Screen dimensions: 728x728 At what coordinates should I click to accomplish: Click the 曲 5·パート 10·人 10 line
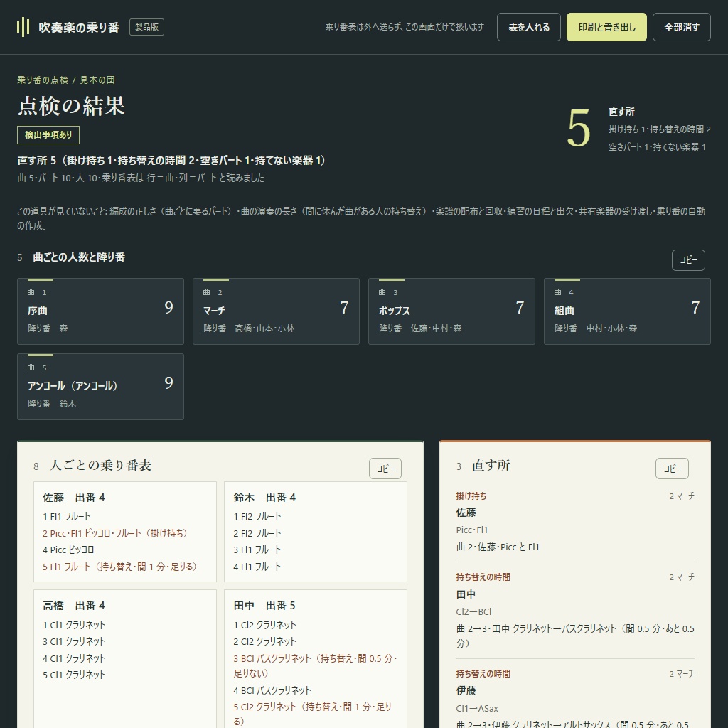point(141,178)
